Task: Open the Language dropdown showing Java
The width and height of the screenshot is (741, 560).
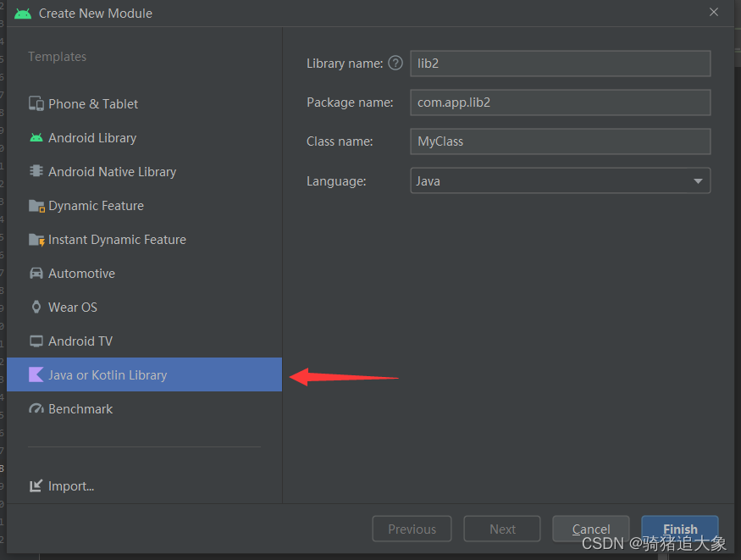Action: coord(561,180)
